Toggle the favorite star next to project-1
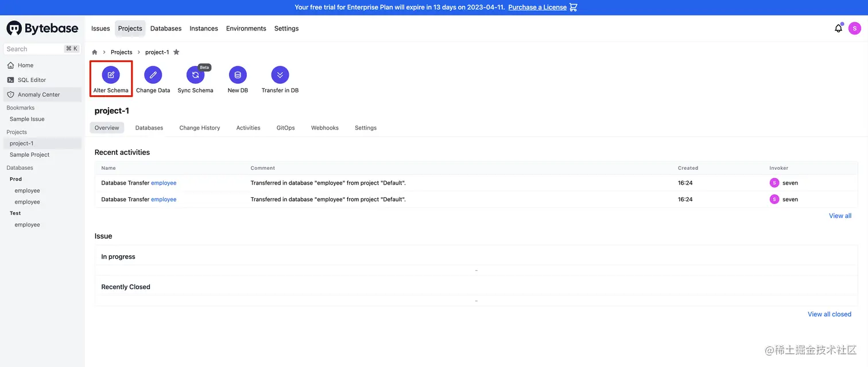 click(x=176, y=52)
